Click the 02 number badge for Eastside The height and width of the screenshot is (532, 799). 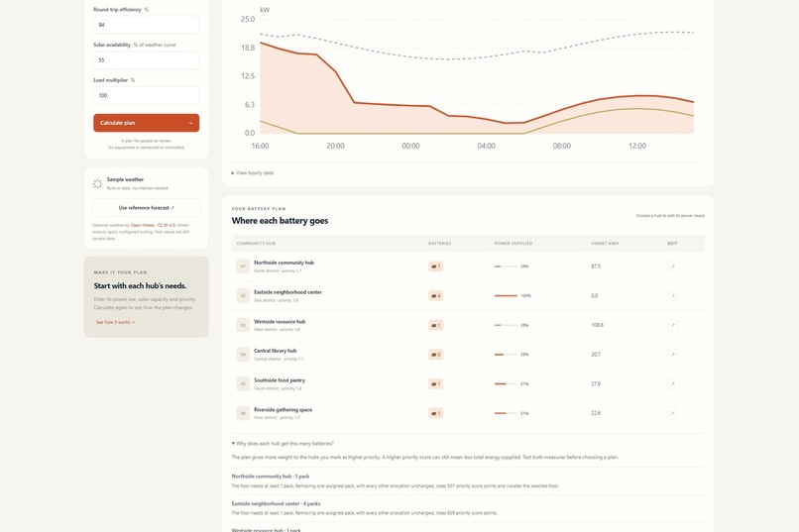click(243, 296)
